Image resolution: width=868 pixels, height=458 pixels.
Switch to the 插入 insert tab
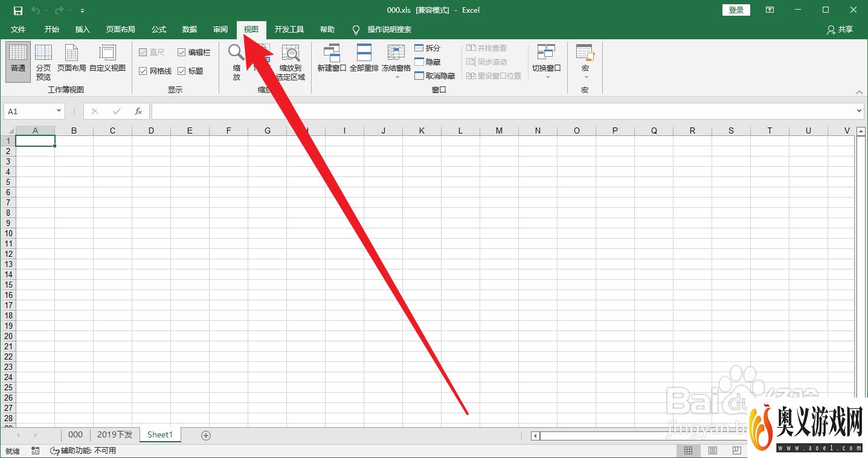click(83, 30)
